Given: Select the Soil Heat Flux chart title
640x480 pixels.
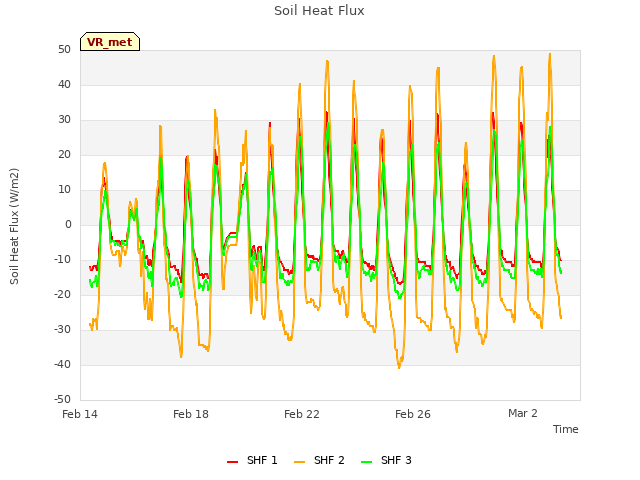Looking at the screenshot, I should (x=319, y=11).
